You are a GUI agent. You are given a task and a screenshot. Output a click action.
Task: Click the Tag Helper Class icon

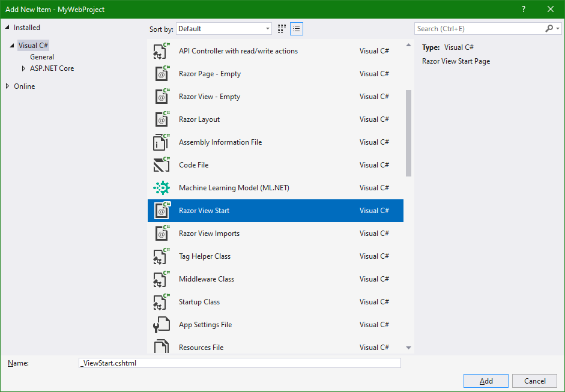point(162,256)
